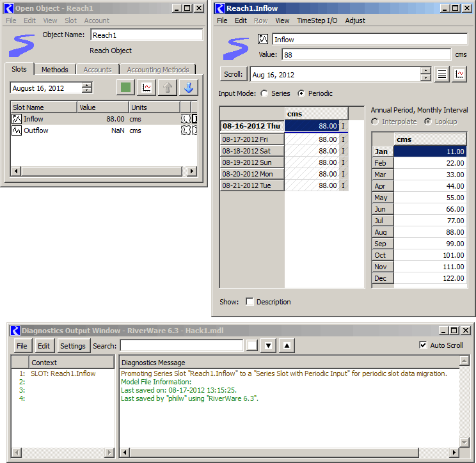Screen dimensions: 476x463
Task: Select the Outflow slot row
Action: (104, 130)
